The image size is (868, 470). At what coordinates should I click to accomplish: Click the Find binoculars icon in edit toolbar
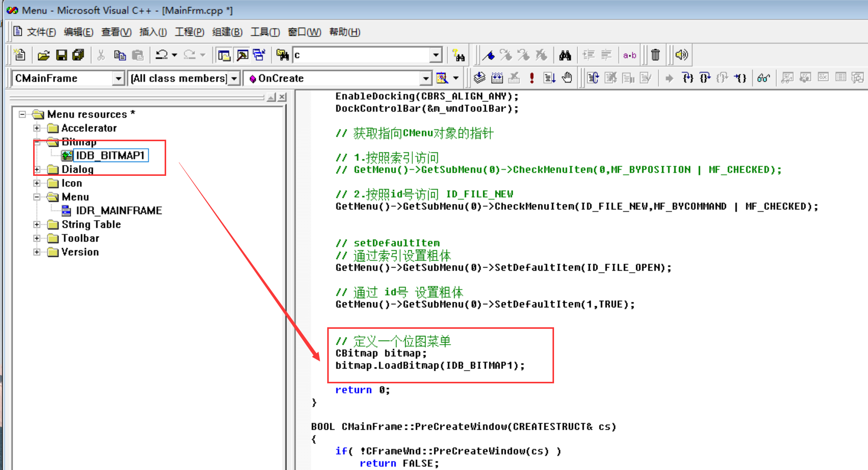pyautogui.click(x=565, y=55)
